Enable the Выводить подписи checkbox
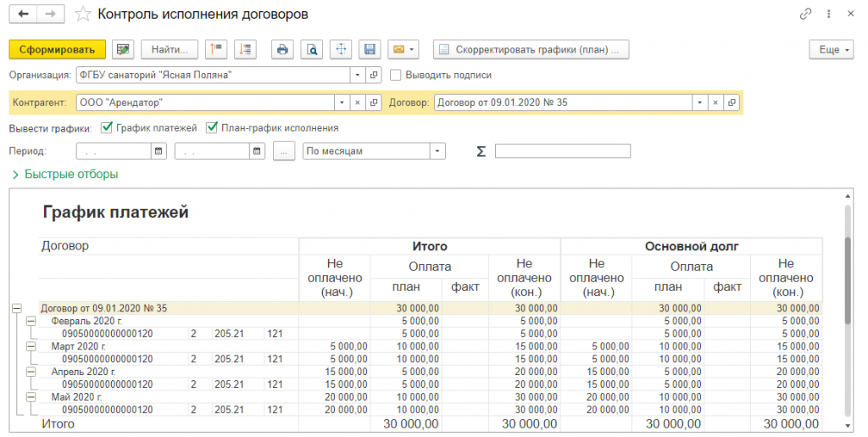 pos(396,75)
